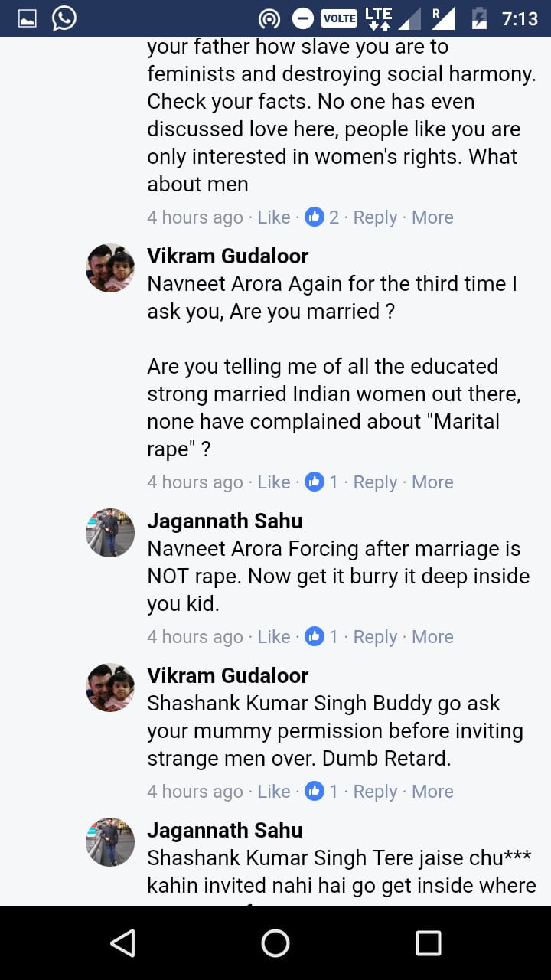The height and width of the screenshot is (980, 551).
Task: Like Jagannath's 'Forcing after marriage' comment
Action: point(273,637)
